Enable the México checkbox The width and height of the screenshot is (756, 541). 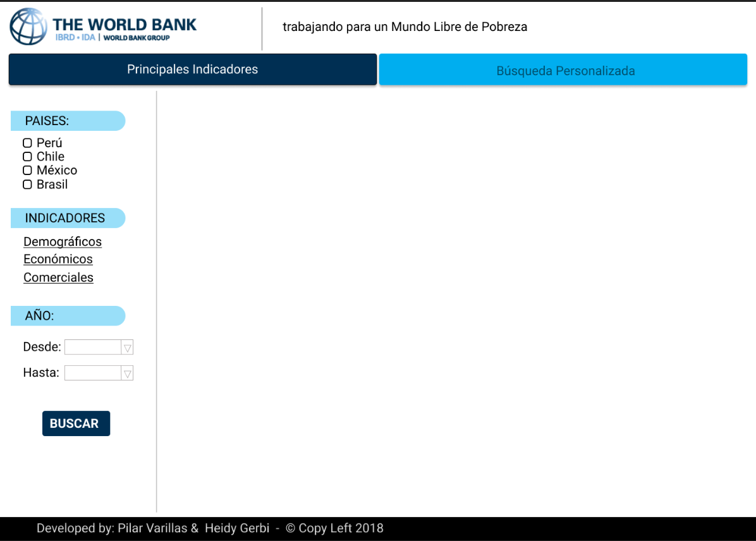(x=27, y=170)
